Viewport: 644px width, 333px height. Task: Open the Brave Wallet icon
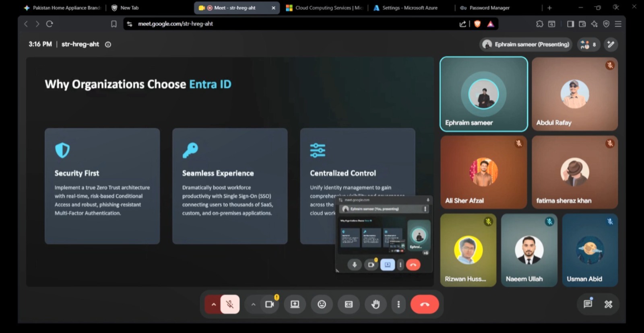coord(582,24)
